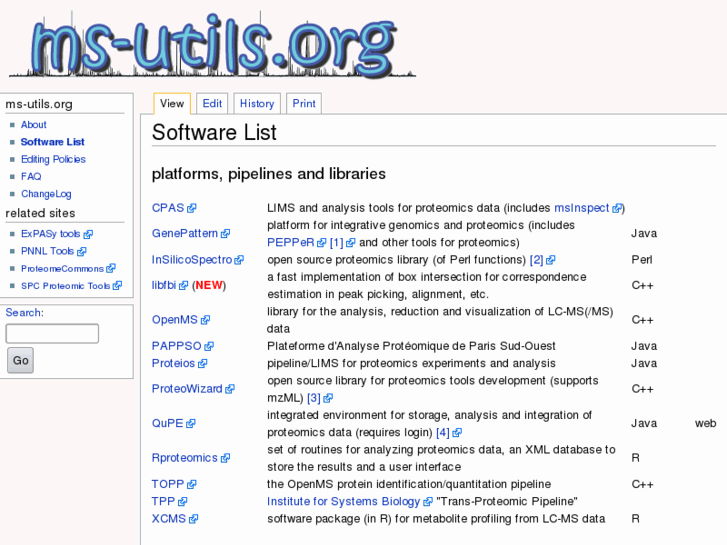Visit PNNL Tools related site

click(x=47, y=251)
